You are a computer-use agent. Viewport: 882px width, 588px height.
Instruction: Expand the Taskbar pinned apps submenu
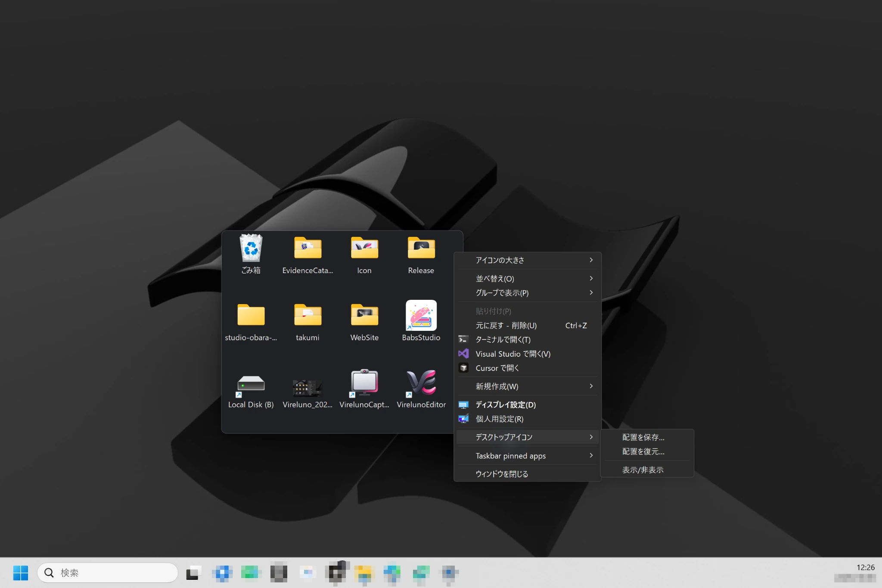coord(528,456)
